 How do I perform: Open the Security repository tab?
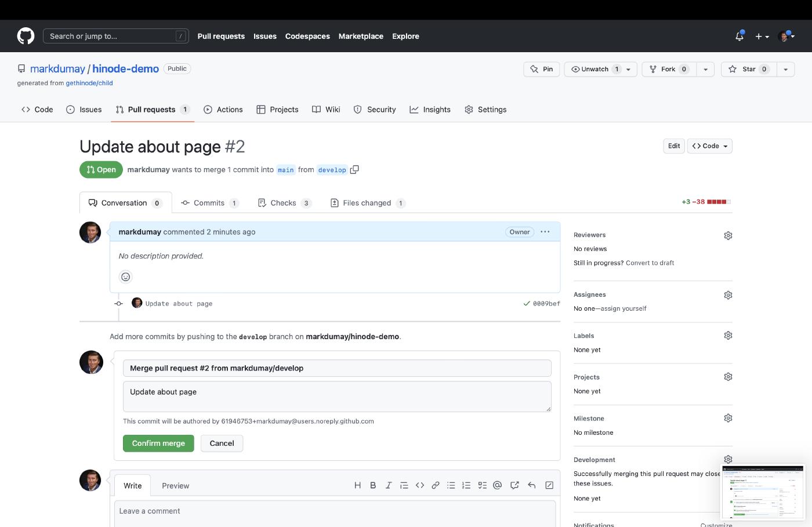pyautogui.click(x=375, y=110)
